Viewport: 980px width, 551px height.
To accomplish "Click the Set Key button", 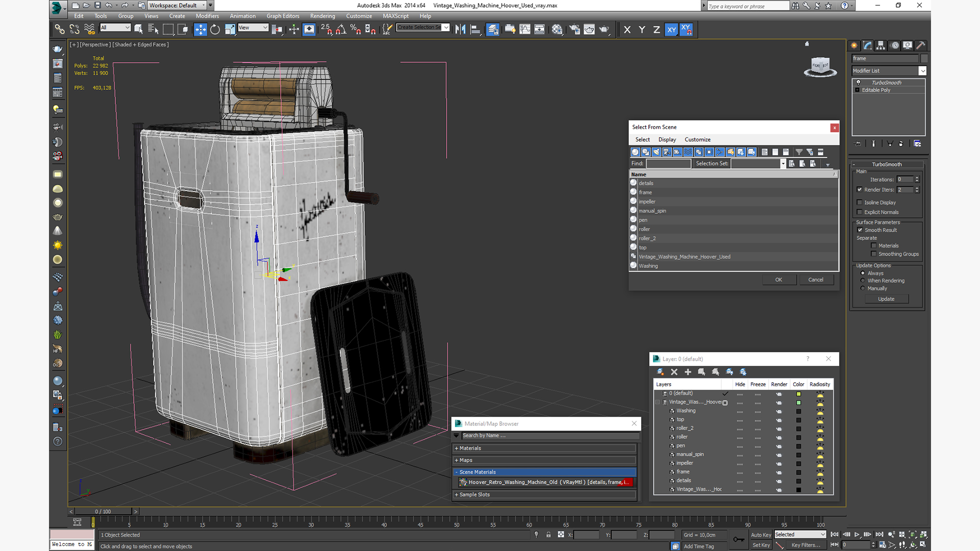I will 761,545.
